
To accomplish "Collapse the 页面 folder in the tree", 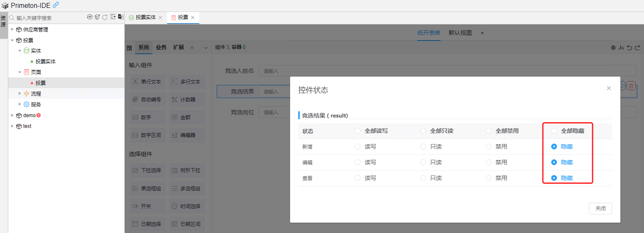I will tap(19, 72).
